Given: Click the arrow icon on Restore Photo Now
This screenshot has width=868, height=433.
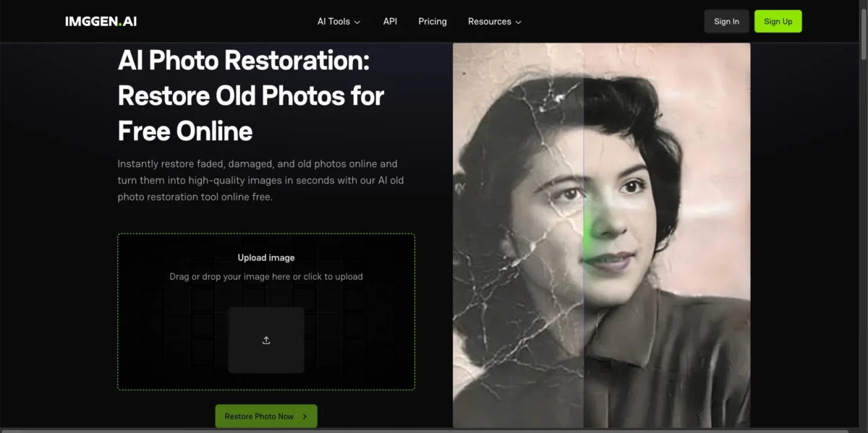Looking at the screenshot, I should tap(305, 416).
